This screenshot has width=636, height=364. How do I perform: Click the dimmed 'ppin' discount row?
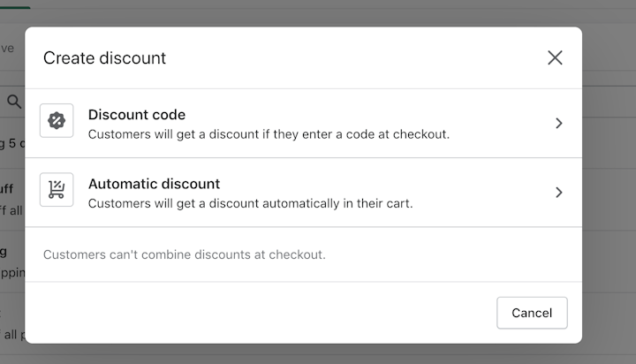click(x=12, y=262)
